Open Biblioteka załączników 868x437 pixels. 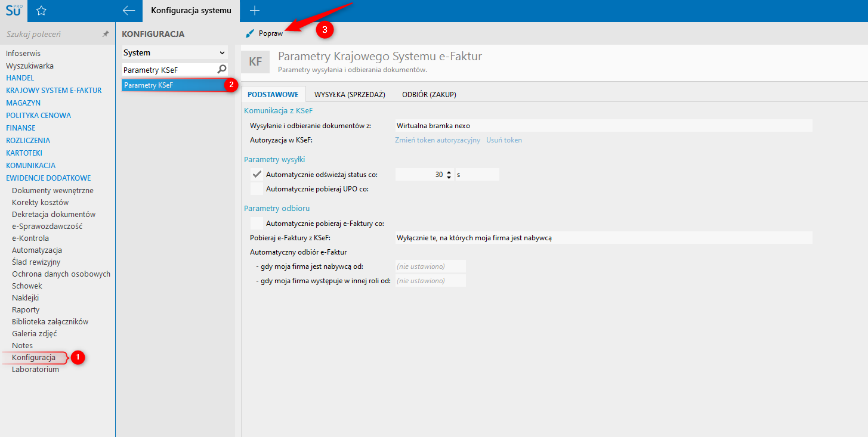pos(50,322)
